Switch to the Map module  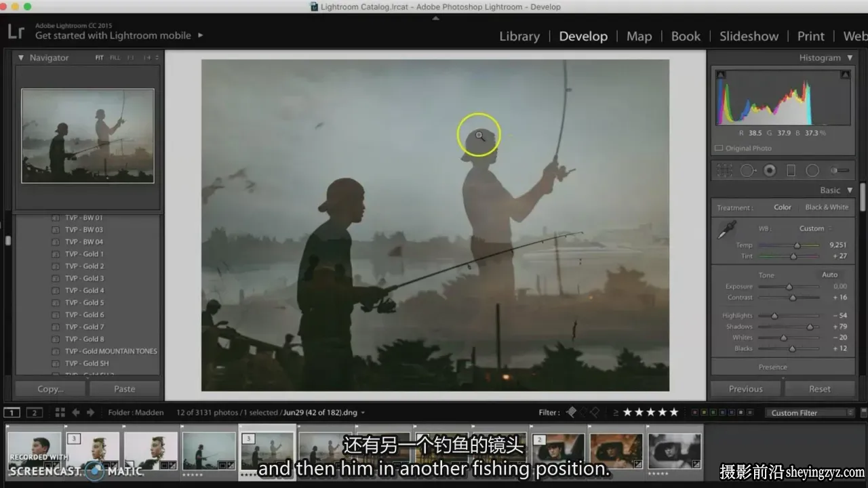[639, 37]
